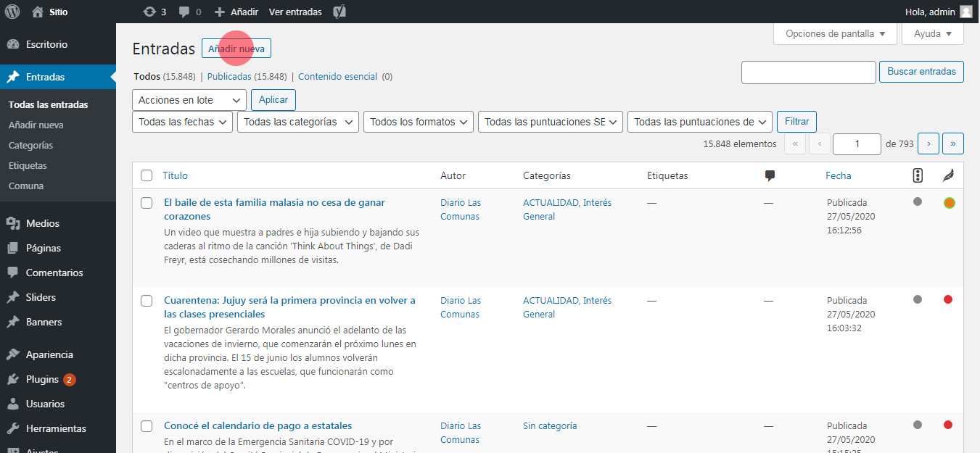Click the Yoast feather column header icon
Viewport: 980px width, 453px height.
pos(947,175)
